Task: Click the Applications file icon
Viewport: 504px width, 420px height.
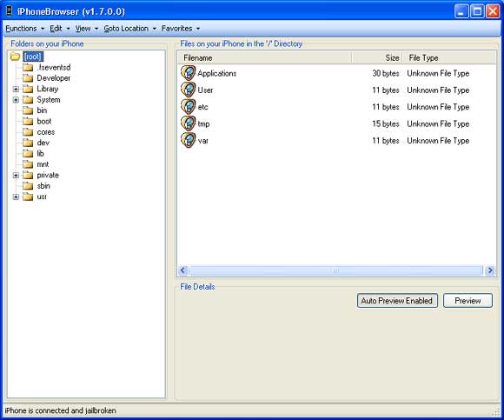Action: click(188, 73)
